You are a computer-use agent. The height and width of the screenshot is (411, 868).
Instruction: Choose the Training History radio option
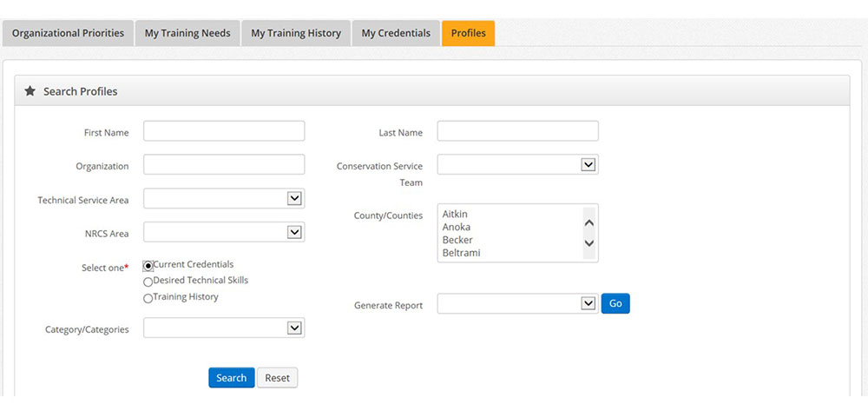[x=148, y=298]
